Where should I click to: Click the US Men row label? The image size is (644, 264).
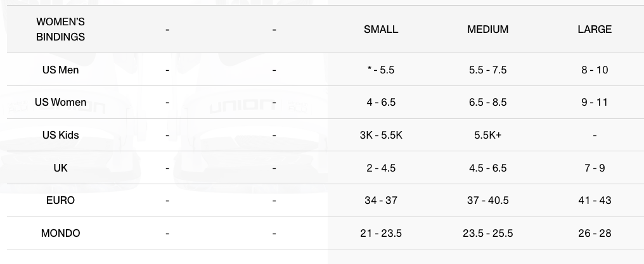pos(60,70)
